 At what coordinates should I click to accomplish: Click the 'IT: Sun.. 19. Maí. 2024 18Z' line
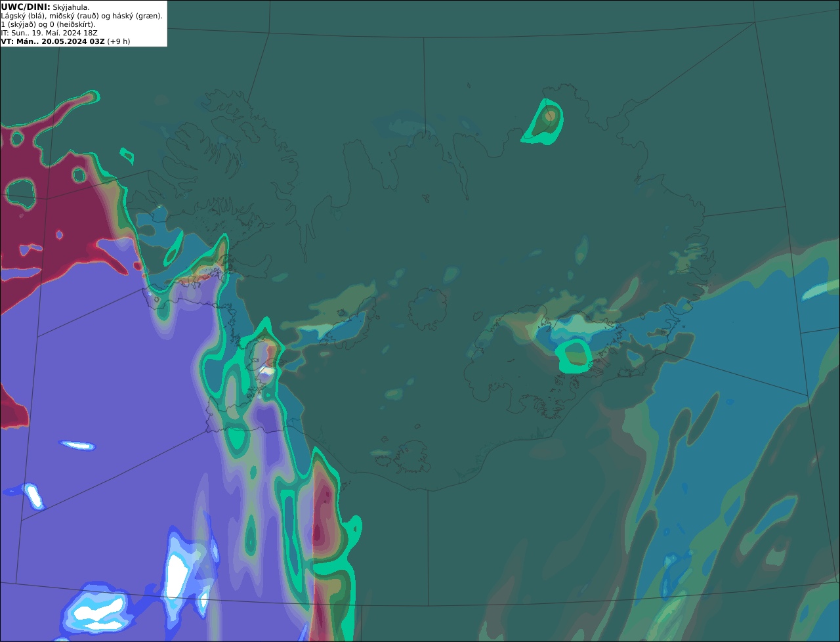pos(49,33)
